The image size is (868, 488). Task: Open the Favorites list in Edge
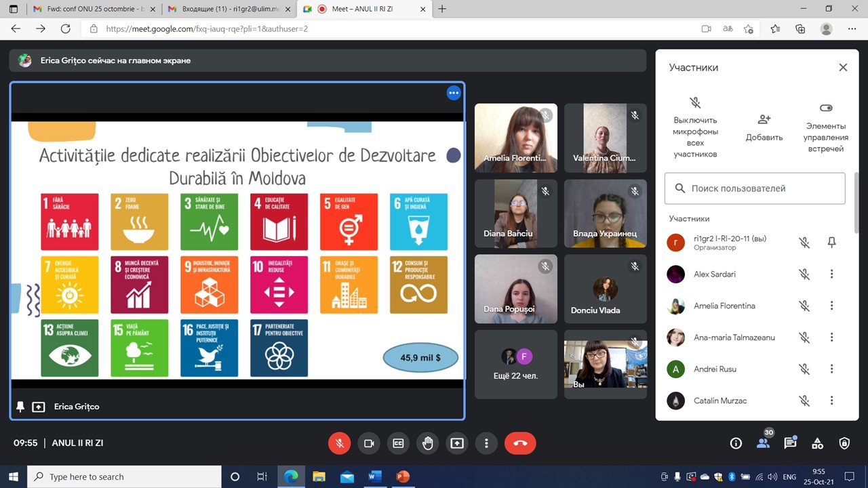[x=775, y=28]
